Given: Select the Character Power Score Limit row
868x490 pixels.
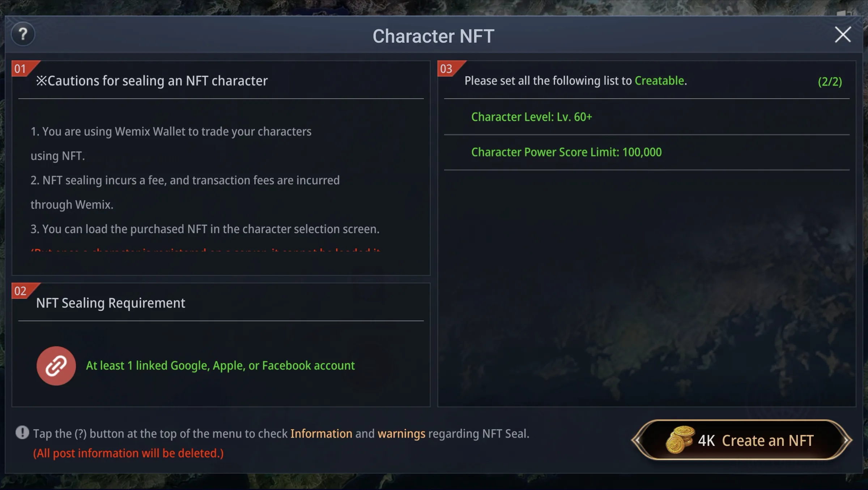Looking at the screenshot, I should 566,152.
